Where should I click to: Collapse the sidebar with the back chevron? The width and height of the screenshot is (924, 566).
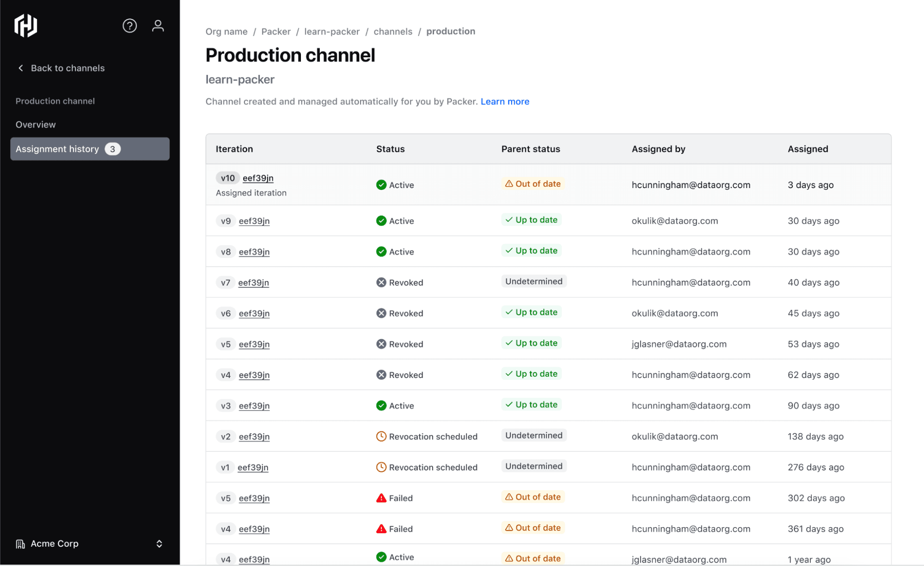point(21,68)
